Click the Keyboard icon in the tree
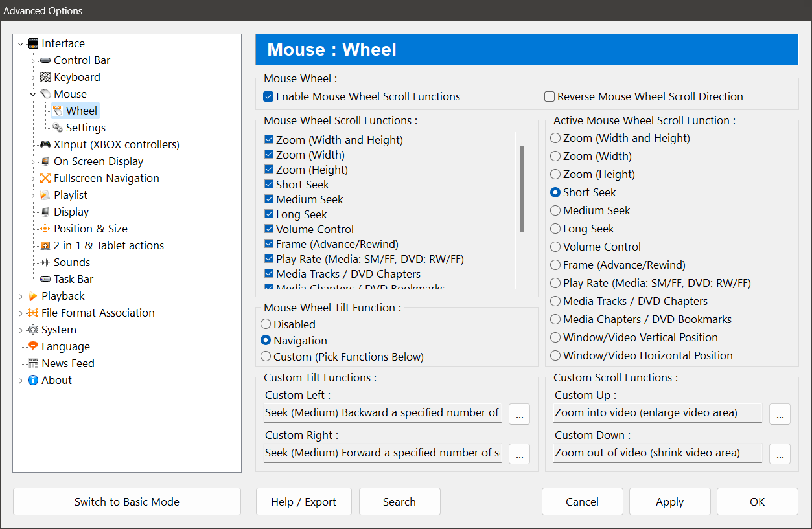 pos(45,77)
